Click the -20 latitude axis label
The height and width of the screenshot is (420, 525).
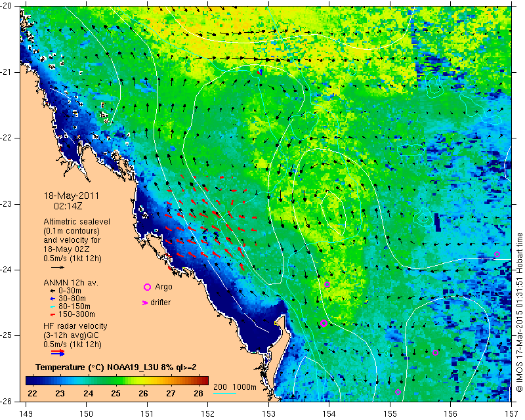pos(7,6)
